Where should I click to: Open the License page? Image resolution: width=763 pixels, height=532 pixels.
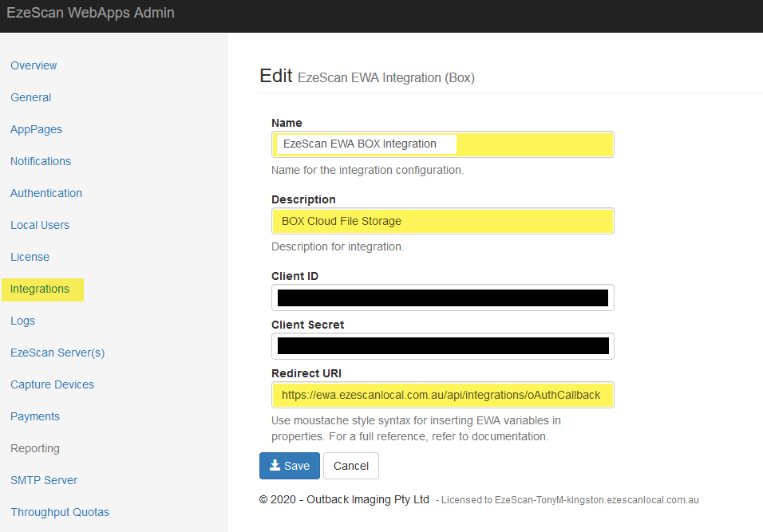(30, 257)
